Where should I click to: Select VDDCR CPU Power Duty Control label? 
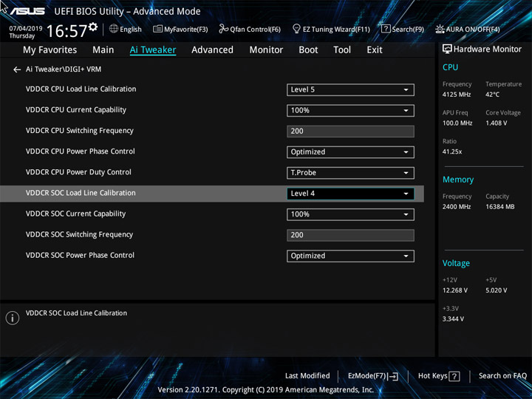[x=78, y=172]
